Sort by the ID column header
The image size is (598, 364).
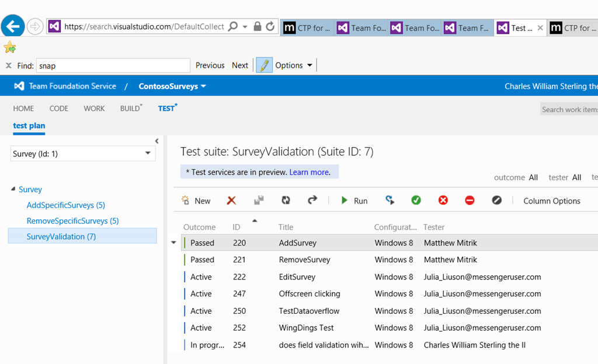pos(237,227)
